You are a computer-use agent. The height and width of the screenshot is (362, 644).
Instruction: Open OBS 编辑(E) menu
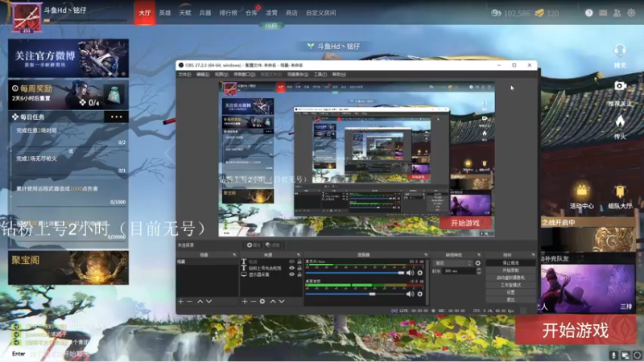click(x=203, y=74)
